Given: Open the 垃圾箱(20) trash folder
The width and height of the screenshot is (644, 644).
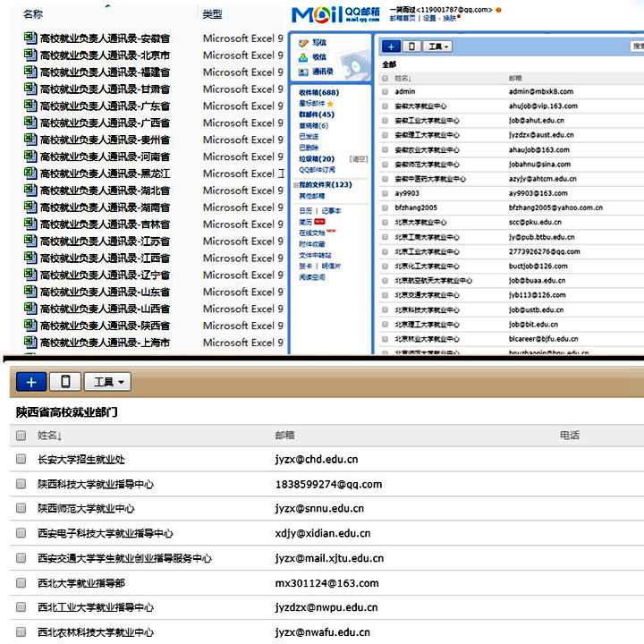Looking at the screenshot, I should tap(318, 158).
